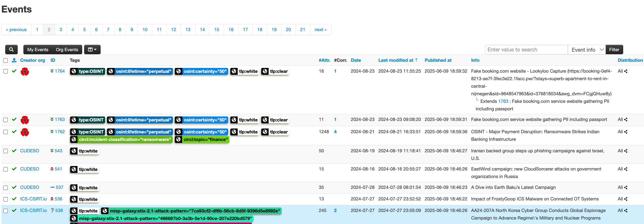Go to the next » page
644x224 pixels.
pos(321,29)
